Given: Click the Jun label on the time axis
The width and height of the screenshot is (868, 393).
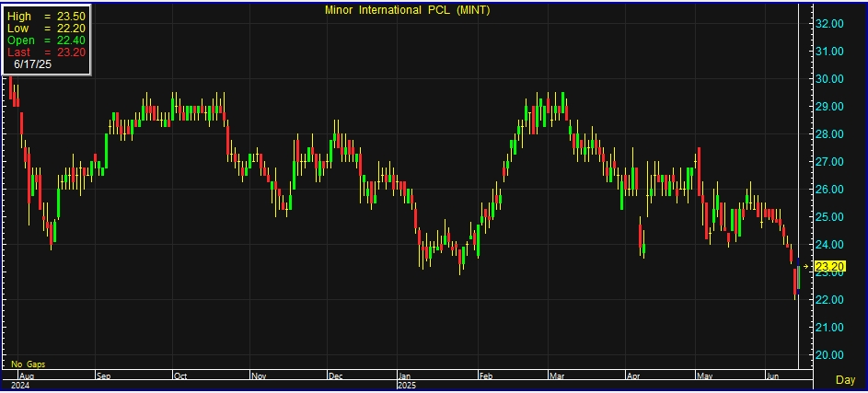Looking at the screenshot, I should point(774,376).
